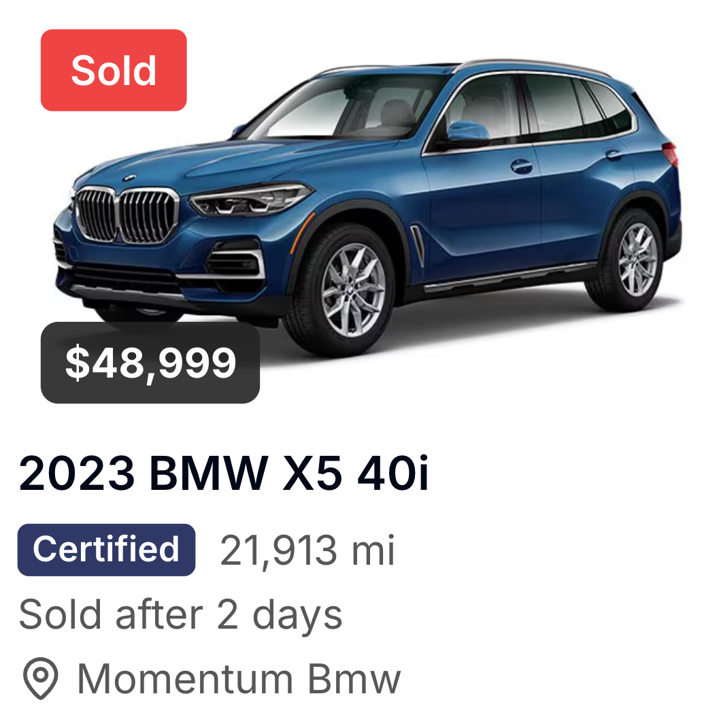The image size is (717, 728).
Task: Click the $48,999 price tag
Action: (x=150, y=363)
